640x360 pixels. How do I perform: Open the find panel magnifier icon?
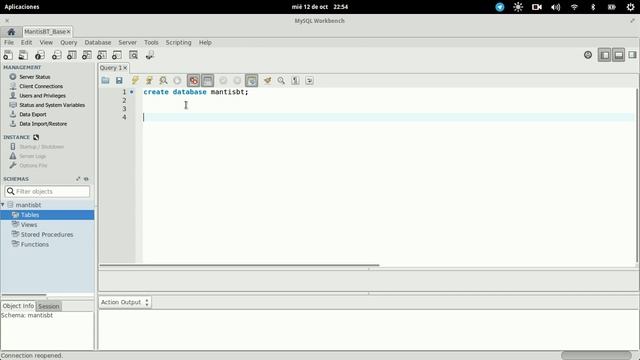(281, 80)
